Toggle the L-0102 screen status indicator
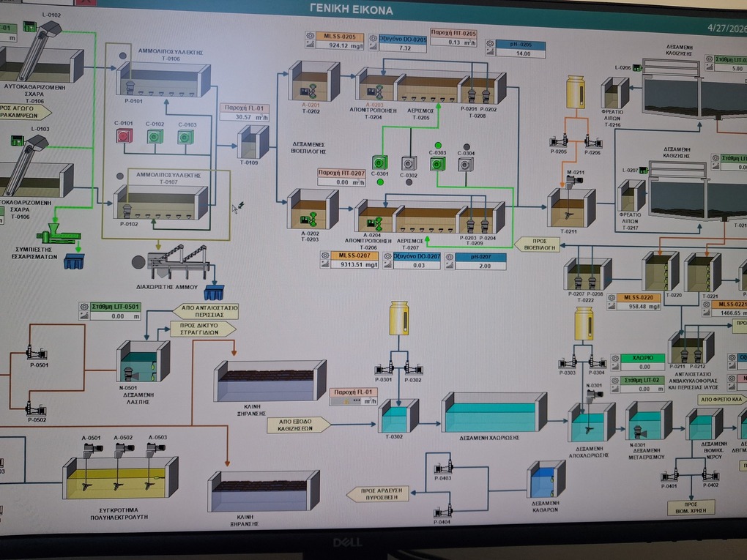Viewport: 747px width, 560px height. click(29, 26)
